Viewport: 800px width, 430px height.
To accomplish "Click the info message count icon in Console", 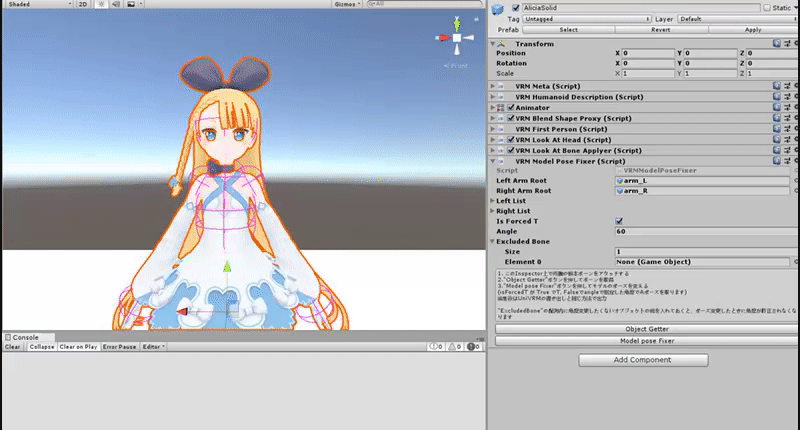I will (x=435, y=347).
